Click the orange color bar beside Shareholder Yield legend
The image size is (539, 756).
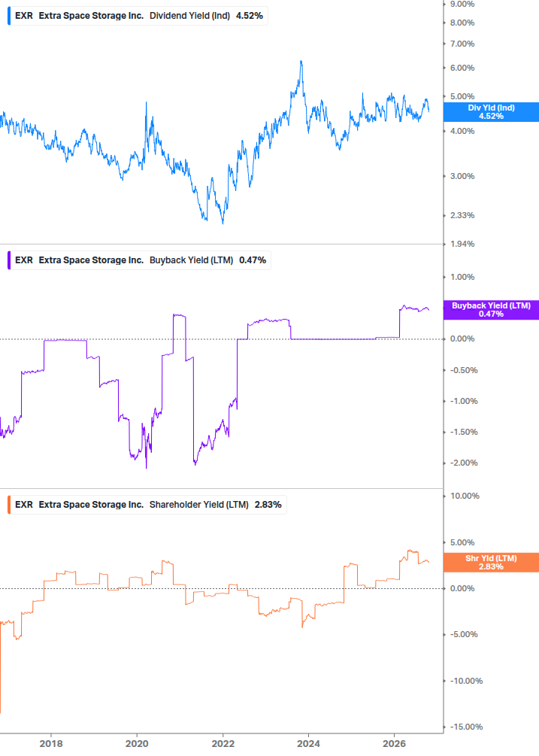tap(9, 505)
